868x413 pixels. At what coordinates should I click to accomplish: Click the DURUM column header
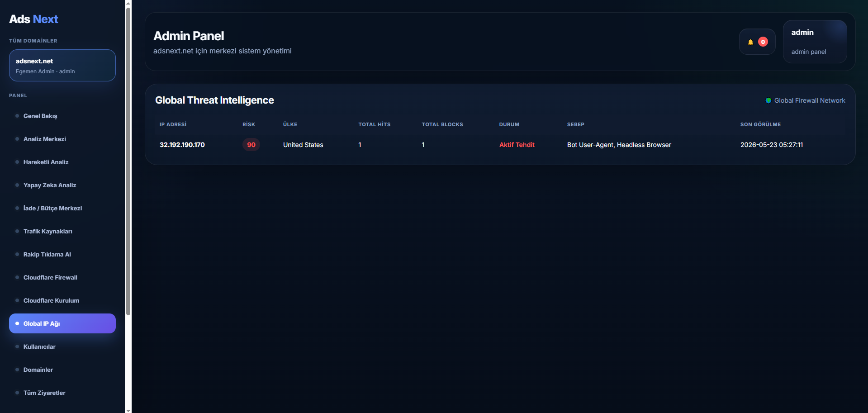pos(509,124)
